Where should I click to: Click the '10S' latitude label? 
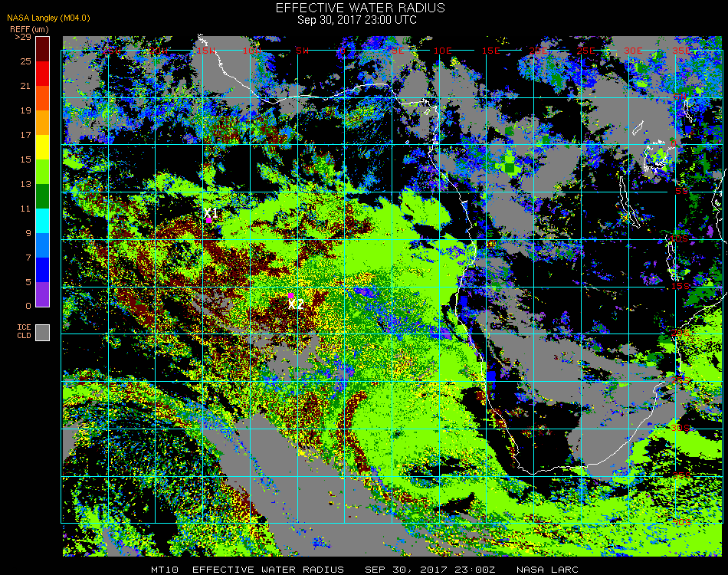(x=679, y=238)
